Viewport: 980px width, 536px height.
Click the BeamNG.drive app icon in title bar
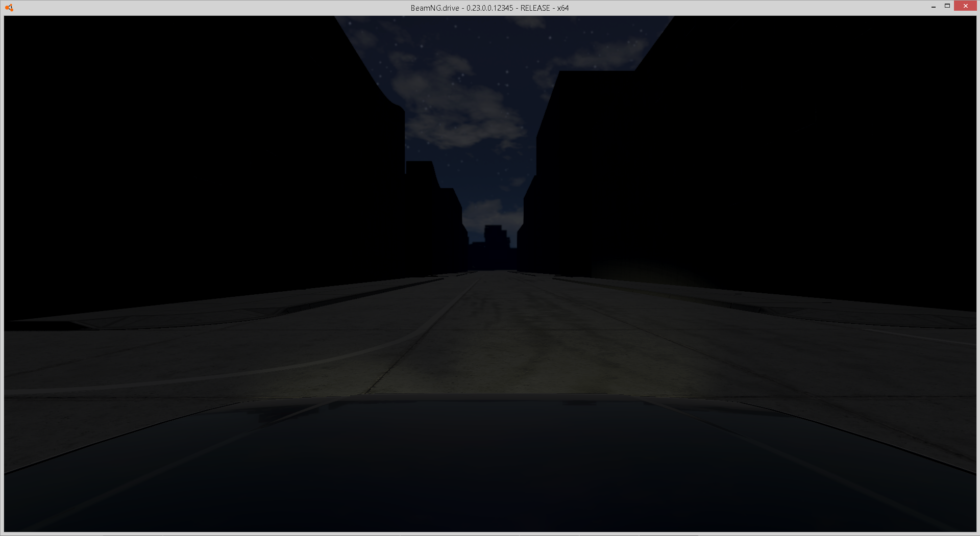tap(9, 8)
